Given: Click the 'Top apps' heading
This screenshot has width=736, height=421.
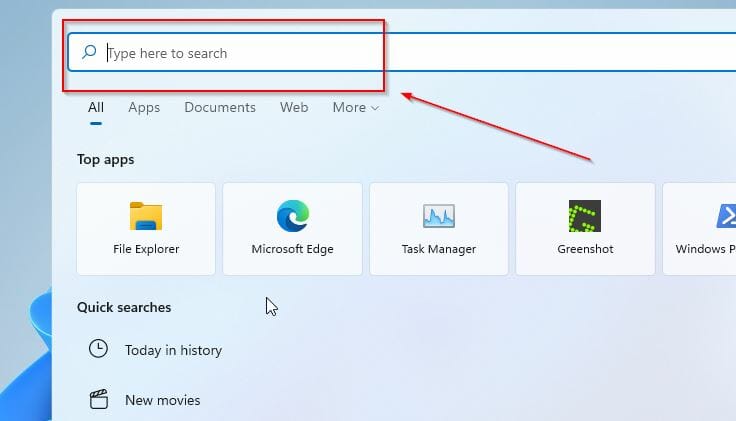Looking at the screenshot, I should [106, 160].
